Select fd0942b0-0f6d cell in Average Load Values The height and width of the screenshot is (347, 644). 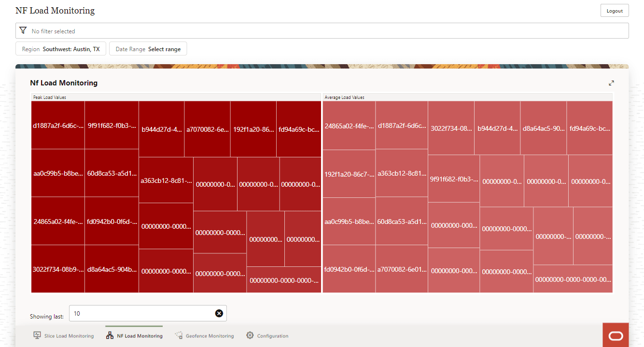pyautogui.click(x=349, y=269)
